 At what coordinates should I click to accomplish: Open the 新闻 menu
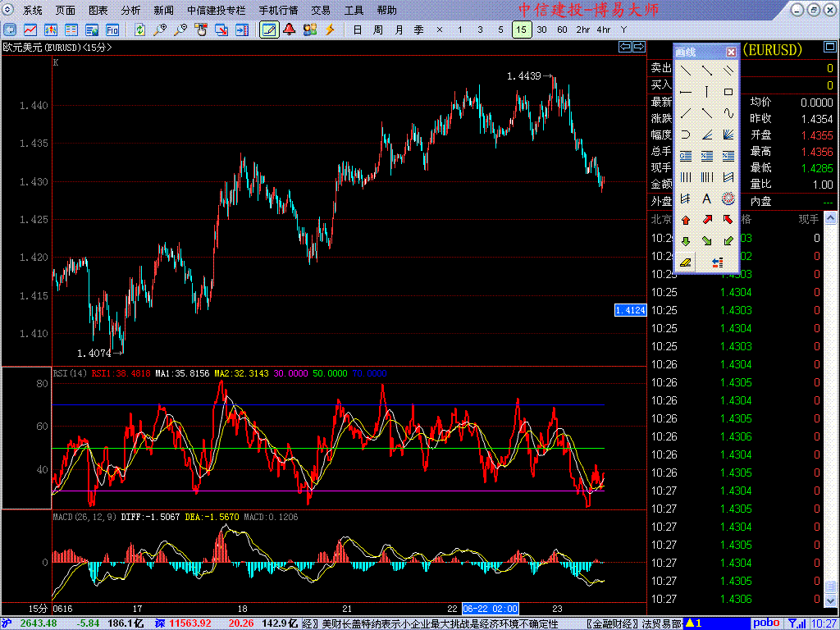click(163, 10)
